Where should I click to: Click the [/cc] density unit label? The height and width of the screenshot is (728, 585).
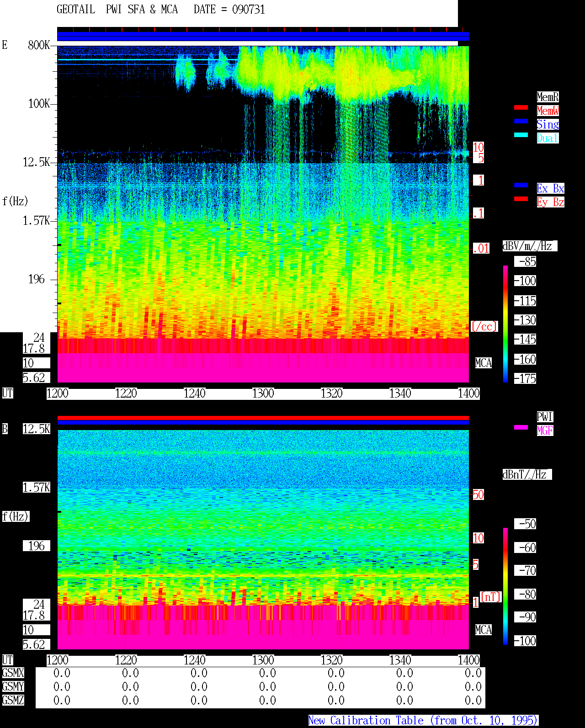tap(484, 327)
